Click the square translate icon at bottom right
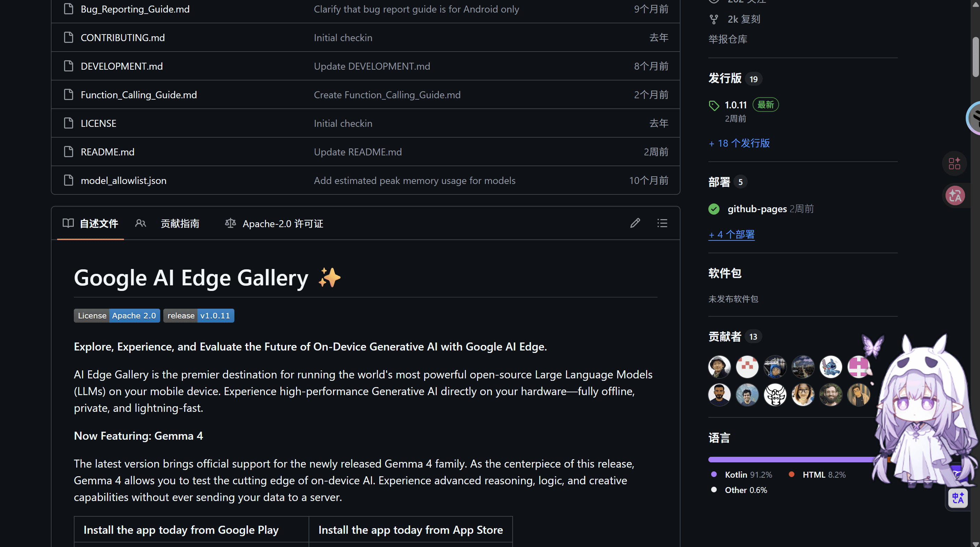The height and width of the screenshot is (547, 980). pos(958,498)
